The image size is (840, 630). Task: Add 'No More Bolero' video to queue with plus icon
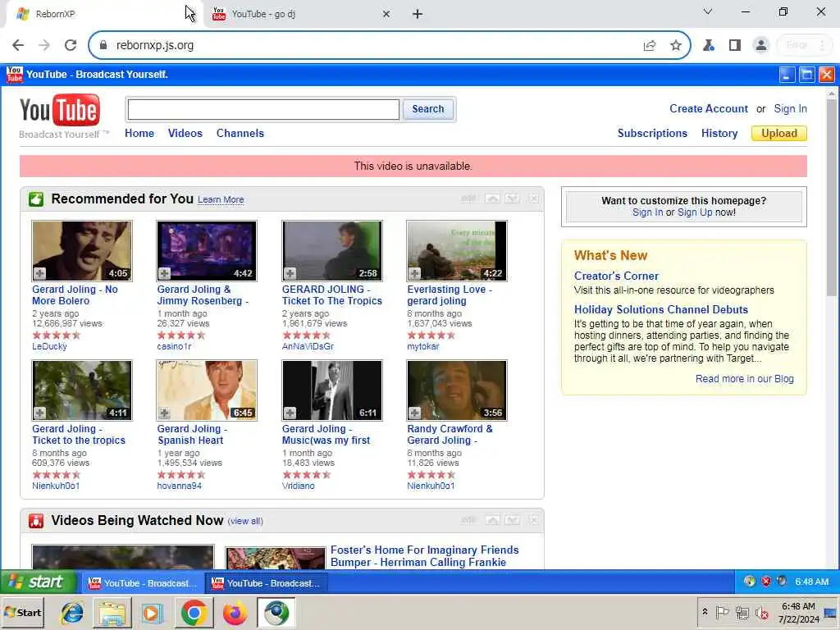pos(39,273)
